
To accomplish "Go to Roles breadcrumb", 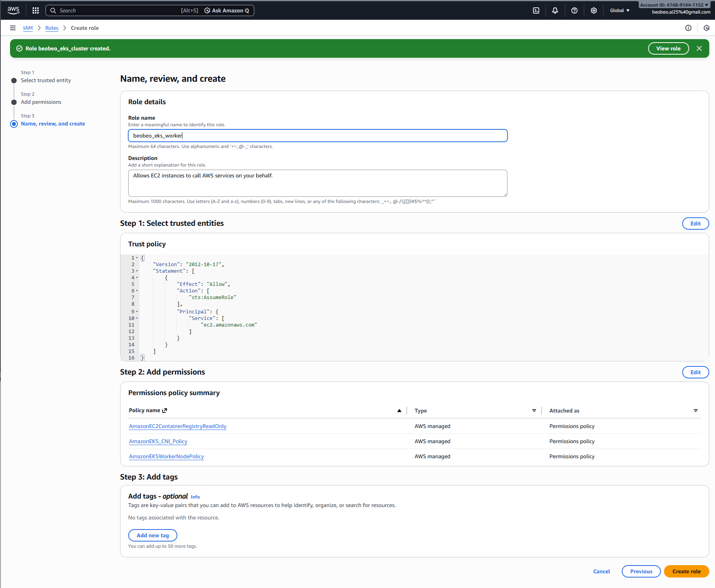I will [x=52, y=28].
